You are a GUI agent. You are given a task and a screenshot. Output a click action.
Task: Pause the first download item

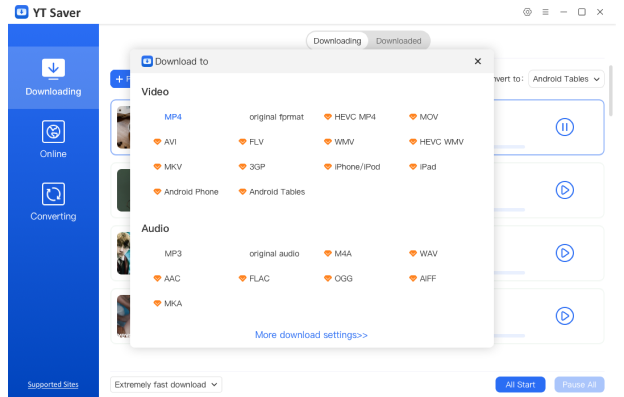tap(565, 127)
